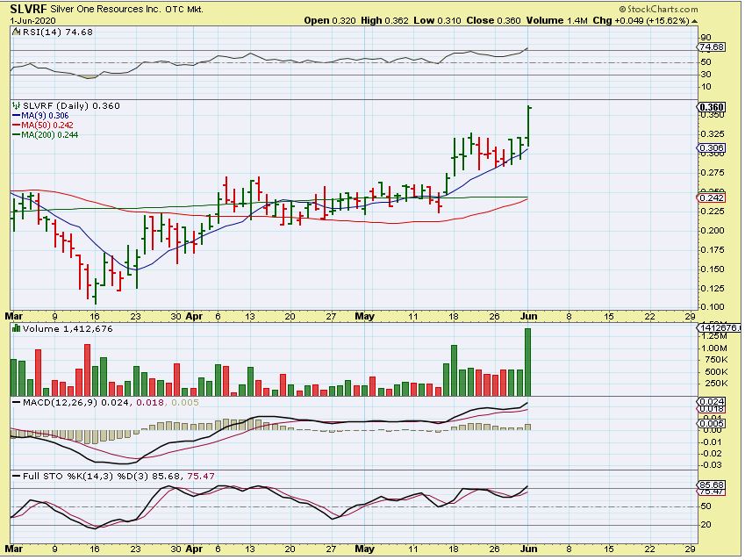Viewport: 745px width, 560px height.
Task: Click the 0.200 price axis label
Action: tap(713, 231)
